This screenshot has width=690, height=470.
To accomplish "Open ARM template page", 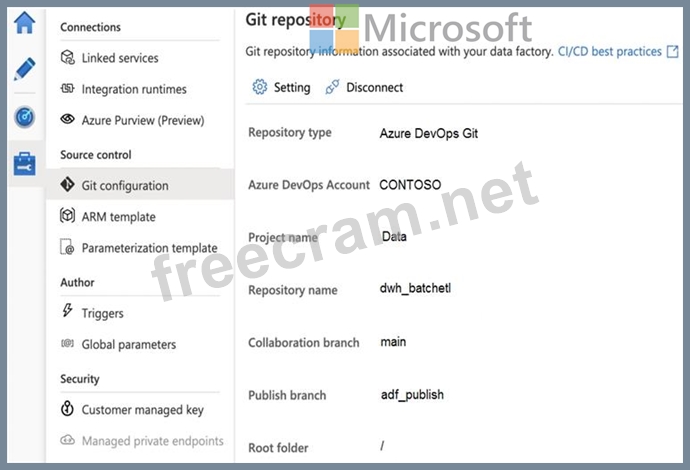I will [118, 216].
